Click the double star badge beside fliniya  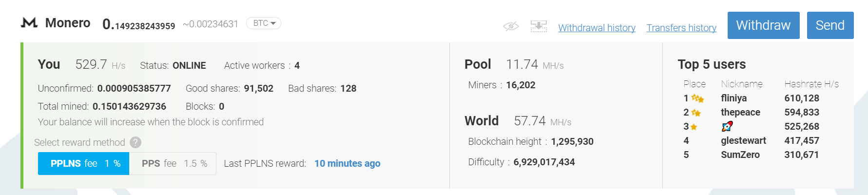[698, 98]
